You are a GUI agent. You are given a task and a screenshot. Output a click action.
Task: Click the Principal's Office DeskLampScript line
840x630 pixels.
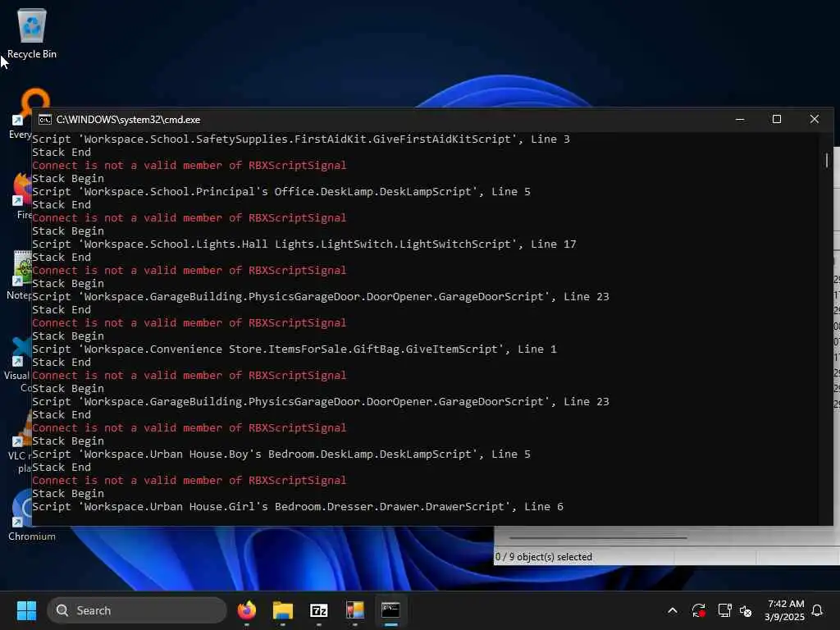tap(281, 192)
